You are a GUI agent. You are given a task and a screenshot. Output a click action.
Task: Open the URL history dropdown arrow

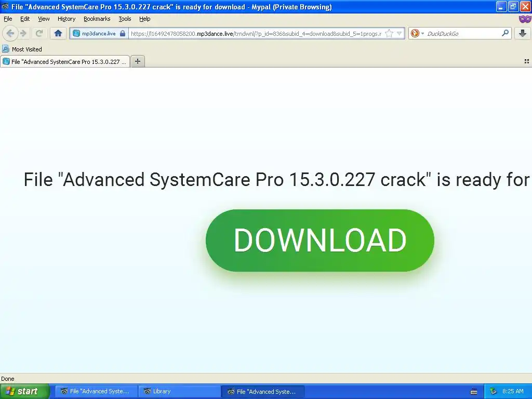pos(400,33)
